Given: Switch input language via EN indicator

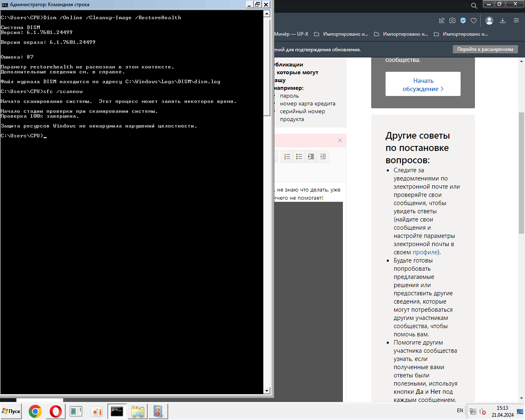Looking at the screenshot, I should tap(460, 411).
